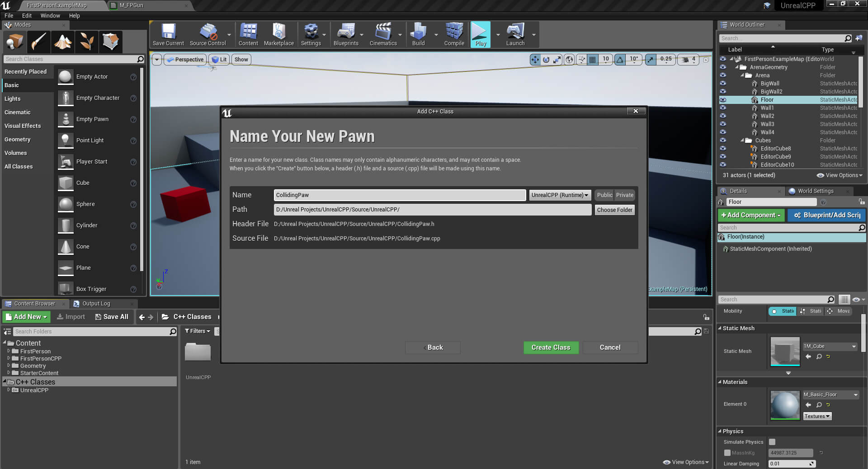
Task: Toggle visibility of BigWall actor
Action: [x=723, y=84]
